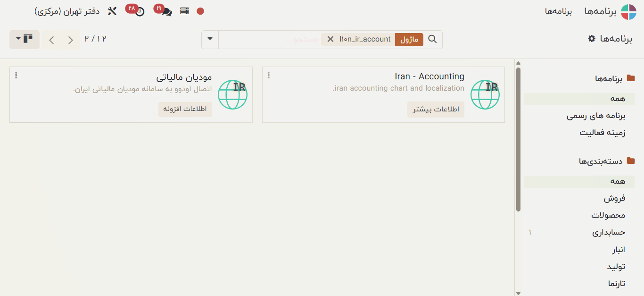Image resolution: width=644 pixels, height=296 pixels.
Task: Click the search input field جستجو
Action: pyautogui.click(x=270, y=39)
